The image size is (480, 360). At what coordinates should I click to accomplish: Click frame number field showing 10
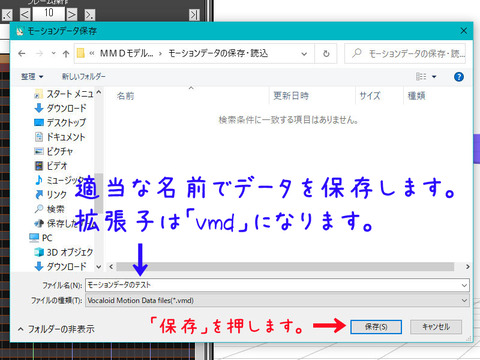pos(49,13)
